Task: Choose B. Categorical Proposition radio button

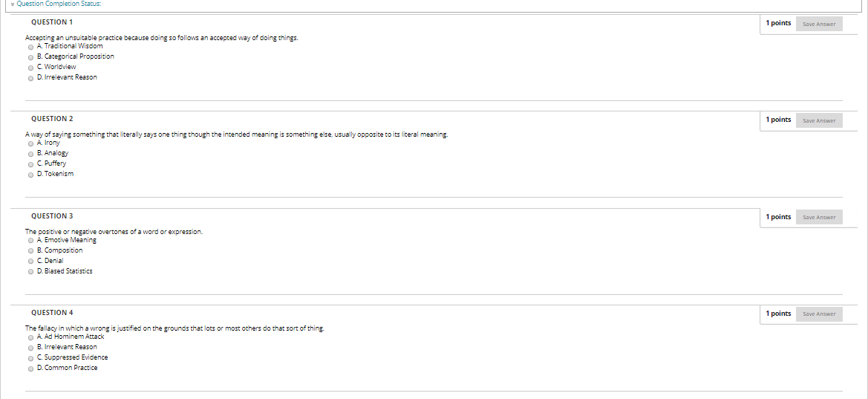Action: tap(30, 58)
